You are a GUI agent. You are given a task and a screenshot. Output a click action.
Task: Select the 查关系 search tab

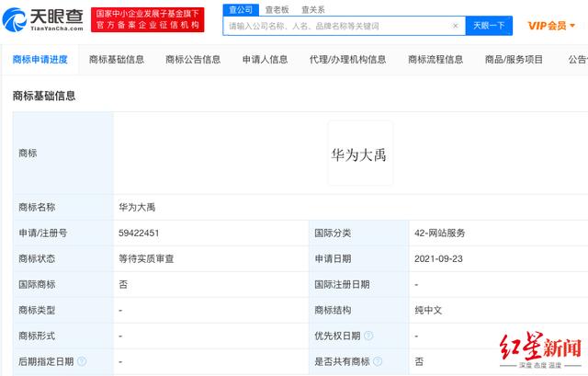pos(312,10)
